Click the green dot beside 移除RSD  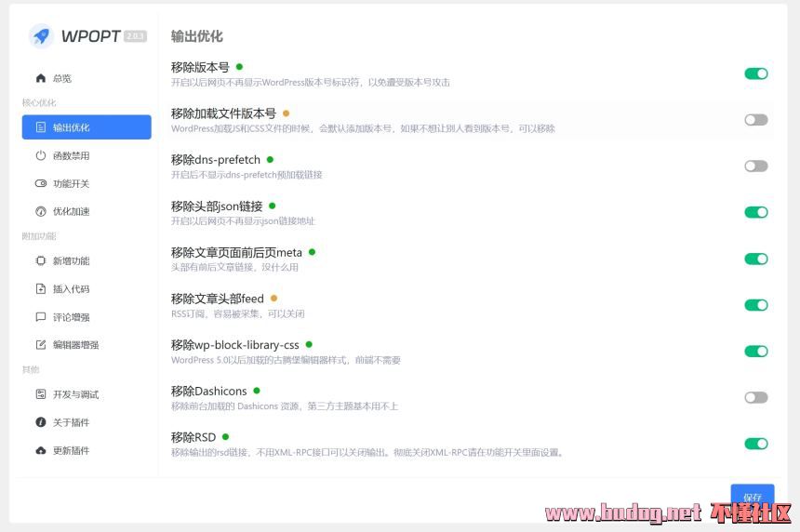click(225, 437)
